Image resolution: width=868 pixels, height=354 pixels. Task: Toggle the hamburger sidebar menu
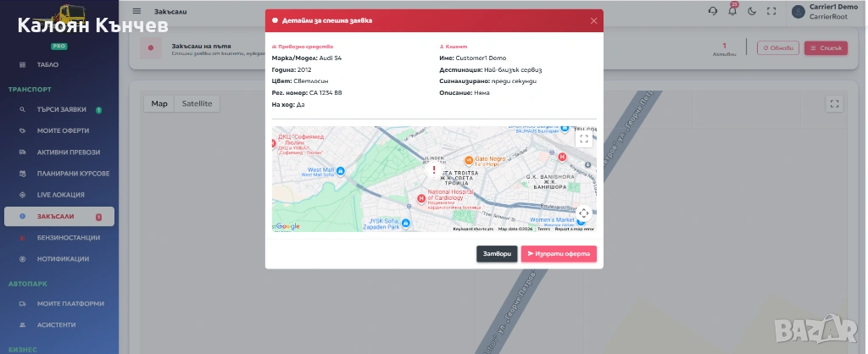click(136, 11)
